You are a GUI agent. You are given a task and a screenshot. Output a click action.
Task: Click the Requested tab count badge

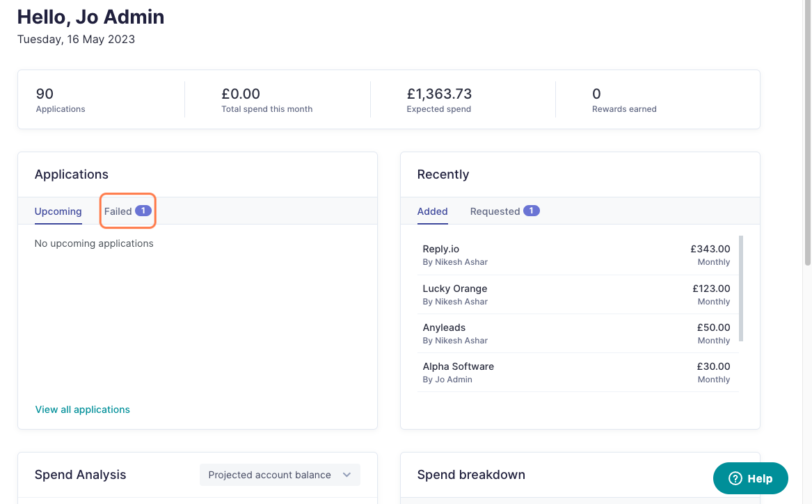tap(532, 211)
